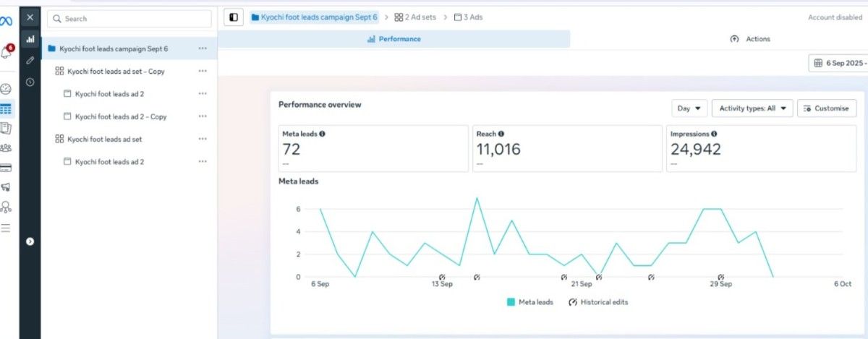Image resolution: width=868 pixels, height=339 pixels.
Task: Select the edit pencil icon in dark sidebar
Action: coord(30,61)
